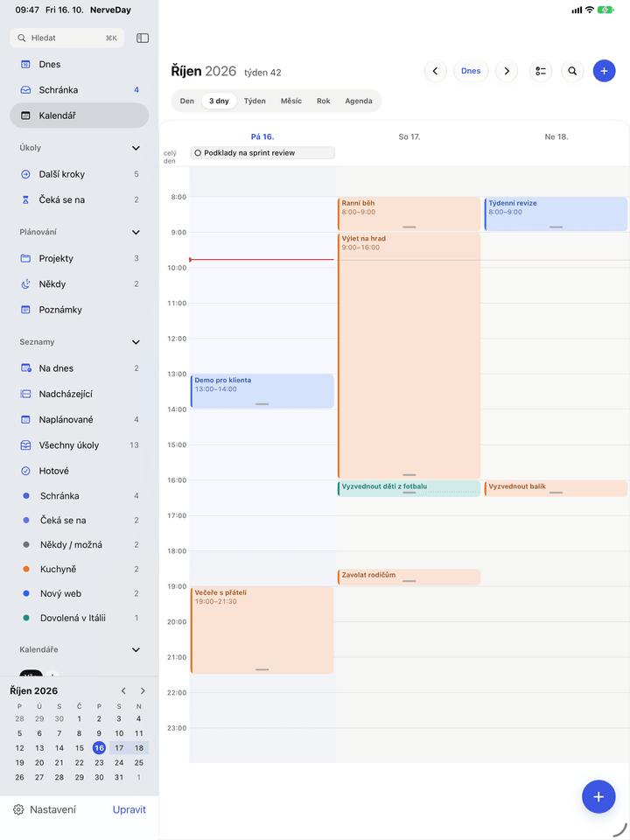This screenshot has width=630, height=840.
Task: Select day 31 in mini calendar
Action: (x=119, y=777)
